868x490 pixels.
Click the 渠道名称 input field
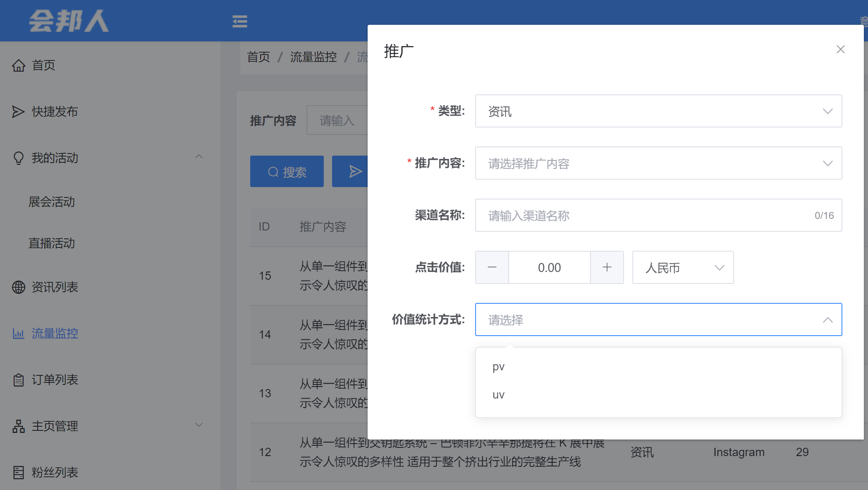pyautogui.click(x=645, y=216)
